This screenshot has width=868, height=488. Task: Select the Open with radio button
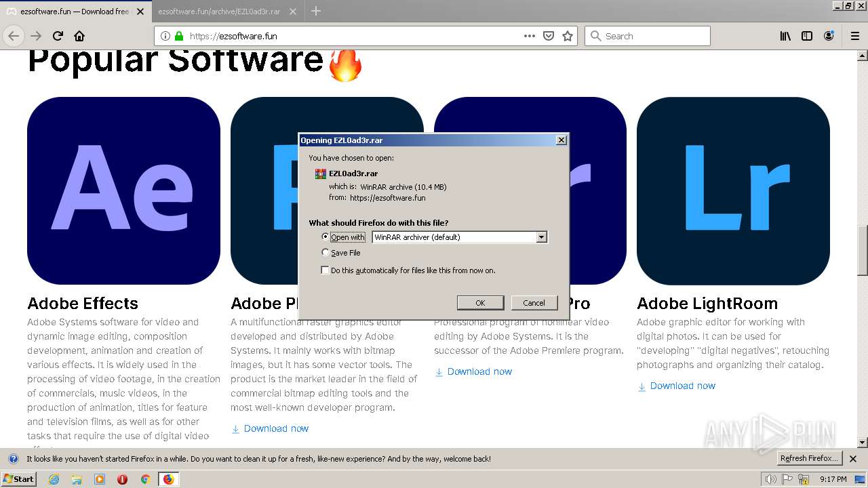coord(325,237)
